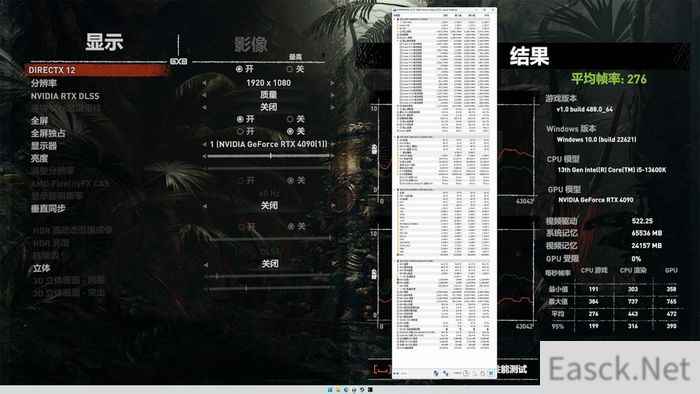Select the 显示 tab heading
Screen dimensions: 700x394
pos(104,42)
